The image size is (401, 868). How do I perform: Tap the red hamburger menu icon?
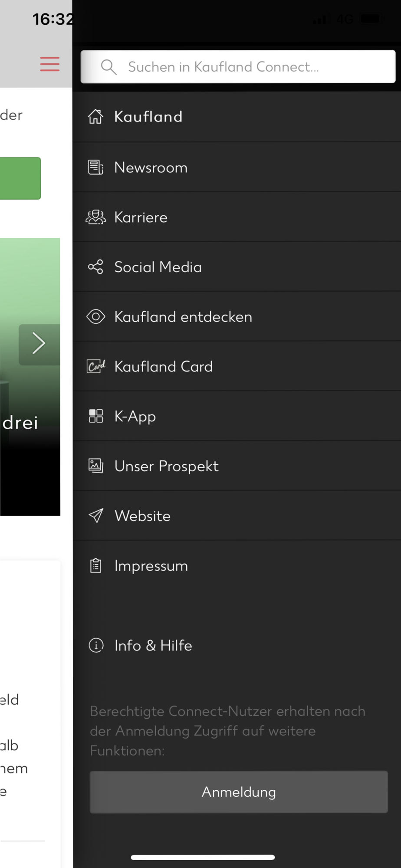coord(50,64)
